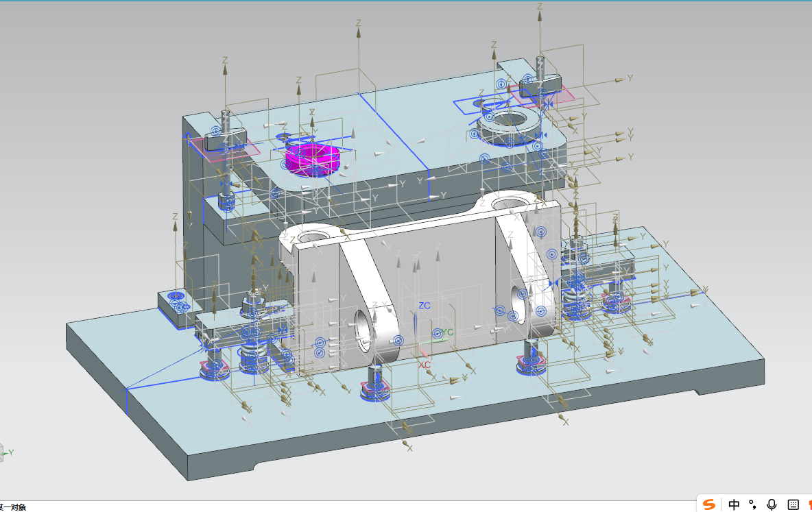The image size is (812, 512).
Task: Click the Sogou input method logo
Action: (x=709, y=504)
